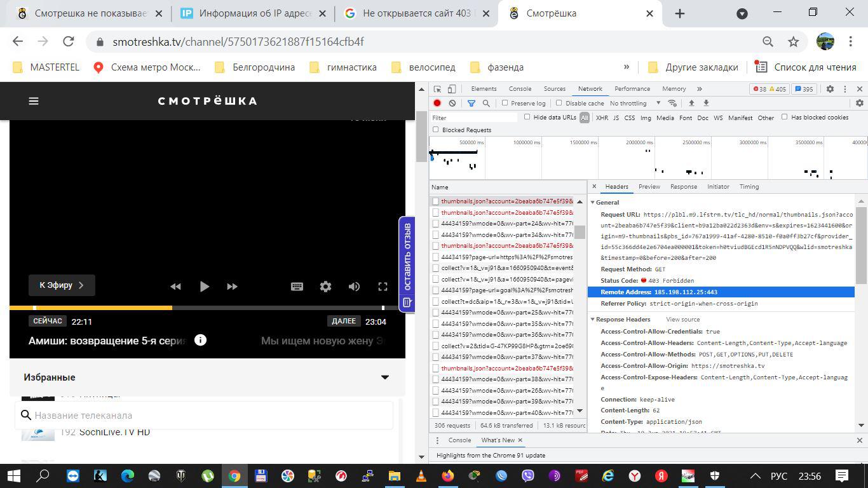Screen dimensions: 868x488
Task: Open the video player settings gear
Action: tap(325, 287)
